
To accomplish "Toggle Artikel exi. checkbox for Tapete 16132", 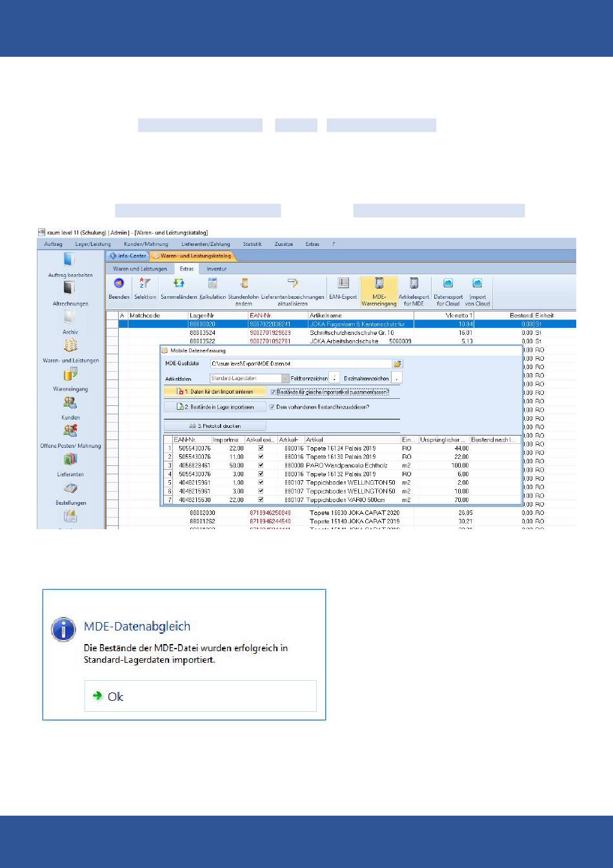I will coord(261,474).
